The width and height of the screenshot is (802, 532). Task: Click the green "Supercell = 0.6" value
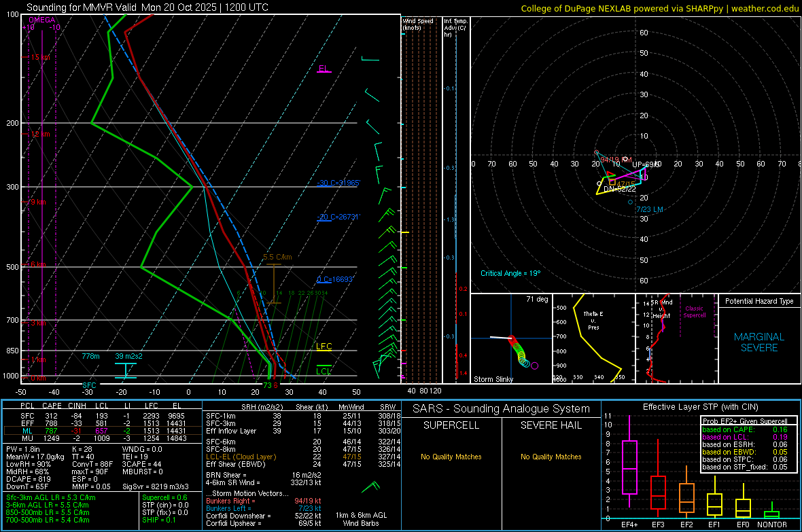pos(164,498)
